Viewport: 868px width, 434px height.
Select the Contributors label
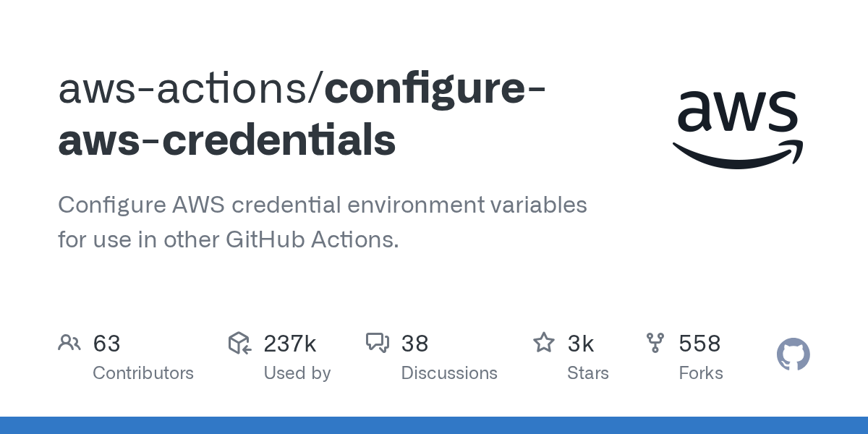point(143,373)
